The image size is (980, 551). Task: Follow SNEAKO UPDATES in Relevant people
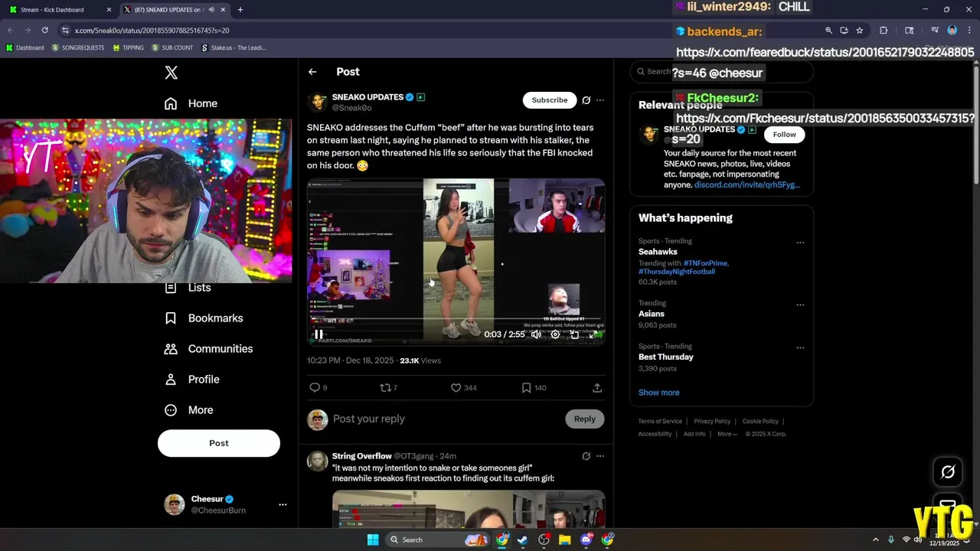point(784,135)
